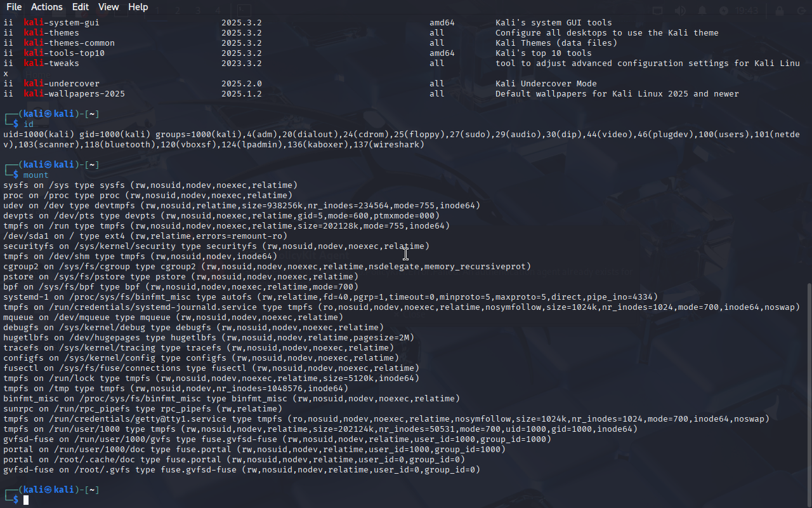The width and height of the screenshot is (812, 508).
Task: Click the 'kali-themes-common' package name
Action: coord(69,43)
